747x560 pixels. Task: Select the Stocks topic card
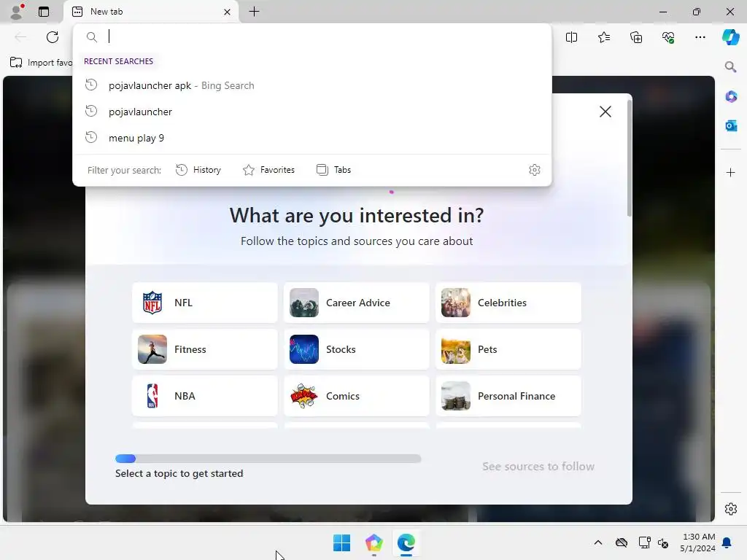(x=356, y=349)
